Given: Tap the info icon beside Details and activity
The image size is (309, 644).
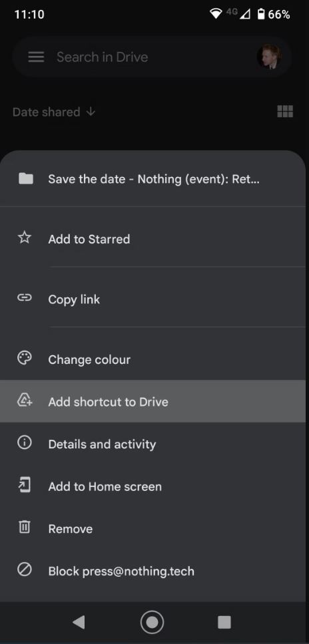Looking at the screenshot, I should [x=25, y=443].
